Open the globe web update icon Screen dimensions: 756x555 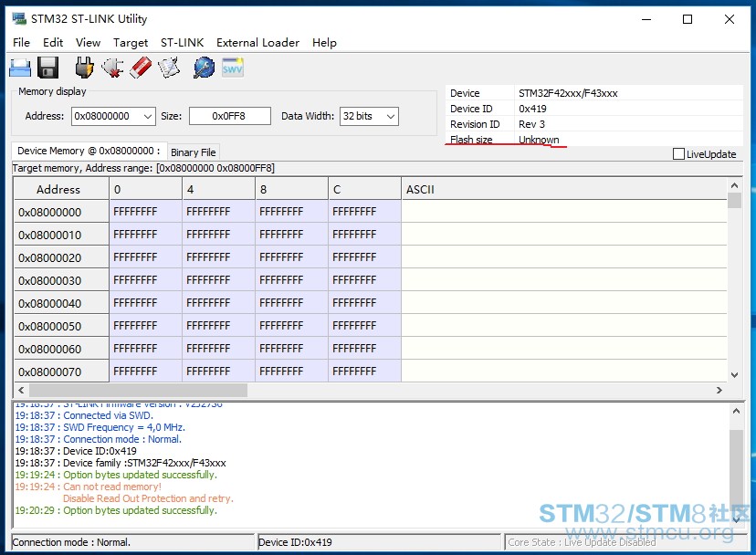[204, 68]
